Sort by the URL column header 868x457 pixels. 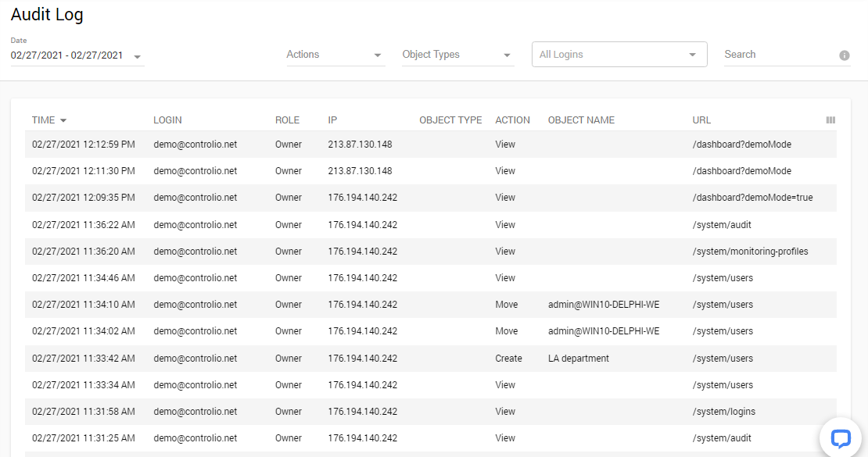click(701, 120)
